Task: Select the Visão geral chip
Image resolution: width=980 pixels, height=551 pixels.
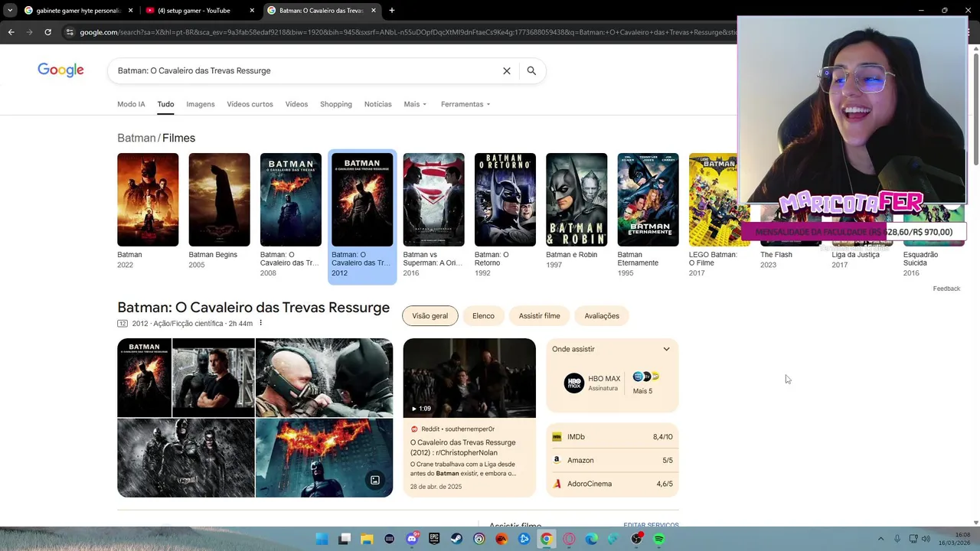Action: pyautogui.click(x=430, y=315)
